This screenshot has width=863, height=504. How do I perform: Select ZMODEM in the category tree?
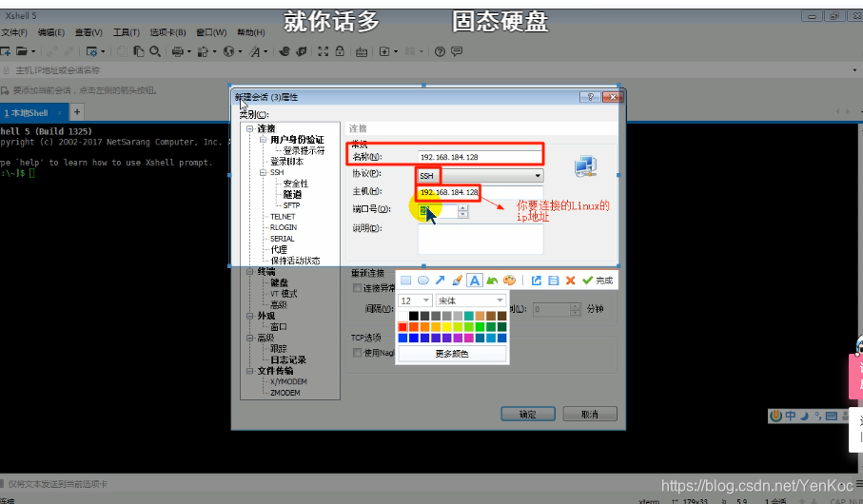click(x=285, y=393)
